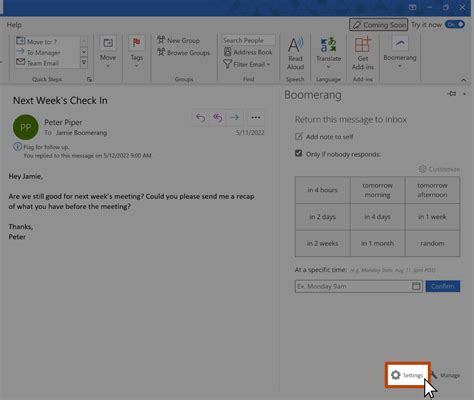Choose 'in 2 days' option
Screen dimensions: 474x400
[x=322, y=217]
